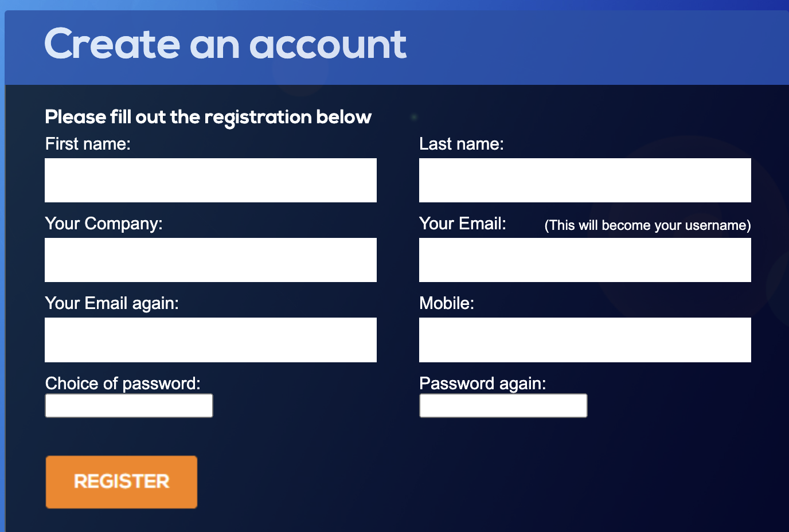
Task: Click the Password again input box
Action: tap(503, 405)
